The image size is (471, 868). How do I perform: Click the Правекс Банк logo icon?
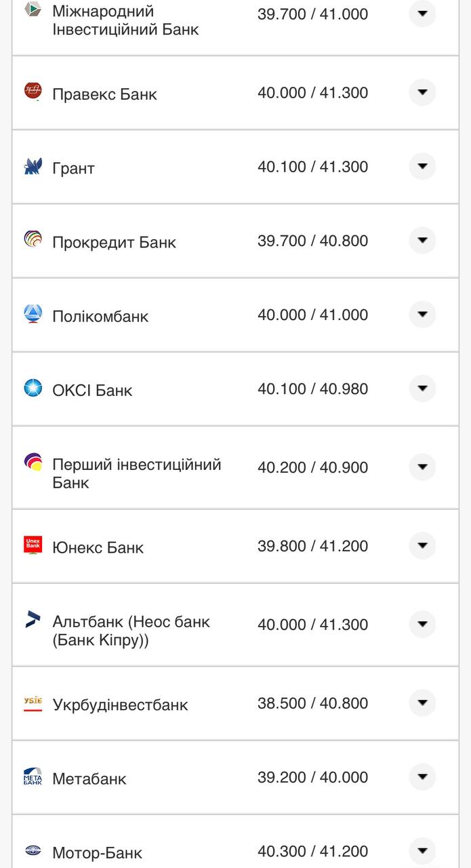(33, 91)
